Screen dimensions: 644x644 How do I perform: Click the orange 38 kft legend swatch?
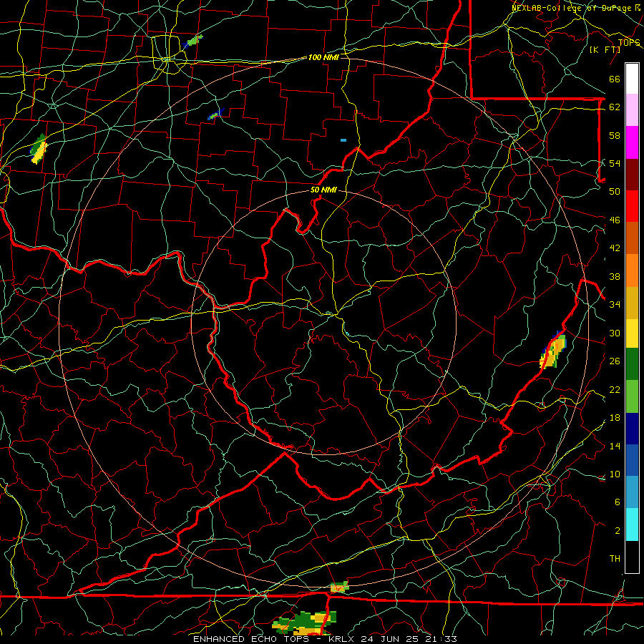click(632, 270)
